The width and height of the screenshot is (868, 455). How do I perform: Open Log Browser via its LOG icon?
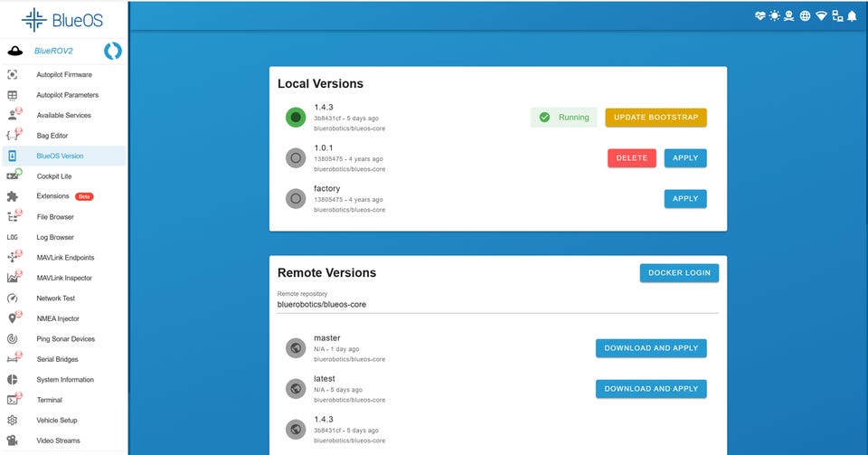coord(12,237)
